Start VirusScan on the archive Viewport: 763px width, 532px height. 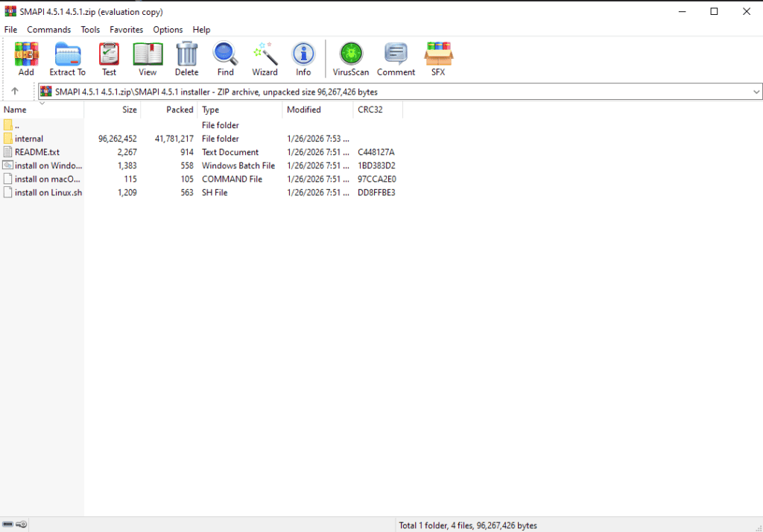pyautogui.click(x=350, y=58)
